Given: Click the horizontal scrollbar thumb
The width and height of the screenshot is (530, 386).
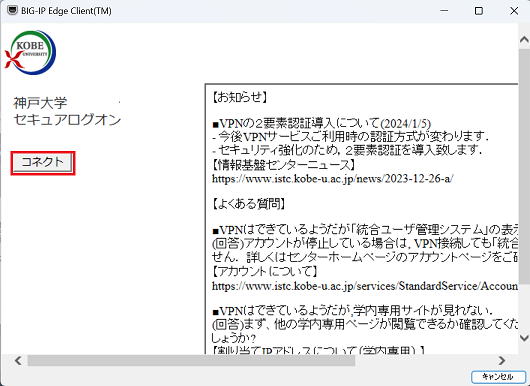Looking at the screenshot, I should (x=191, y=361).
